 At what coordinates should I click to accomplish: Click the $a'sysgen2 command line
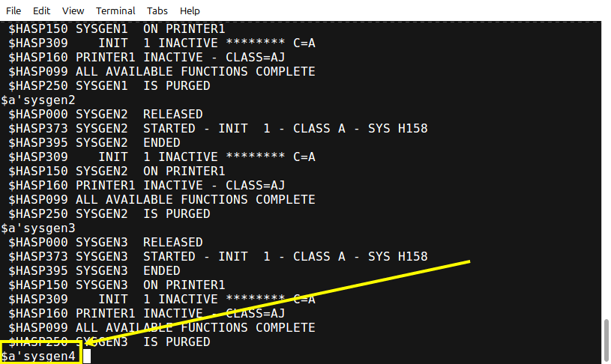tap(38, 100)
